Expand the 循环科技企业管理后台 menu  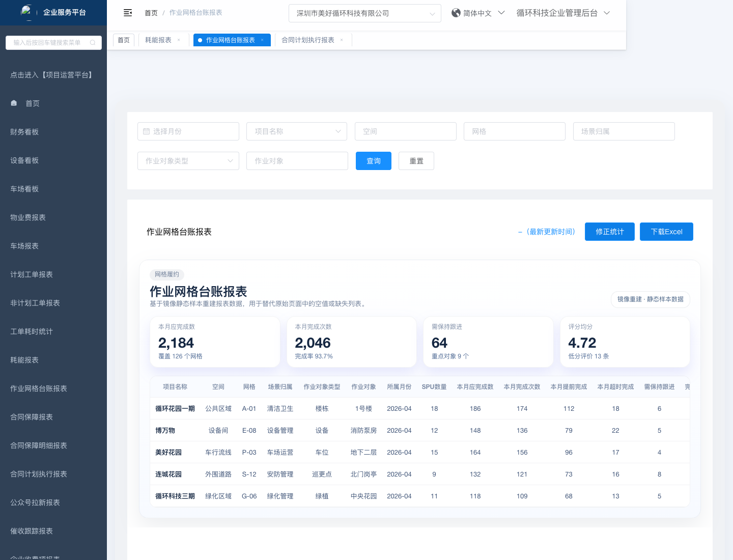point(562,13)
